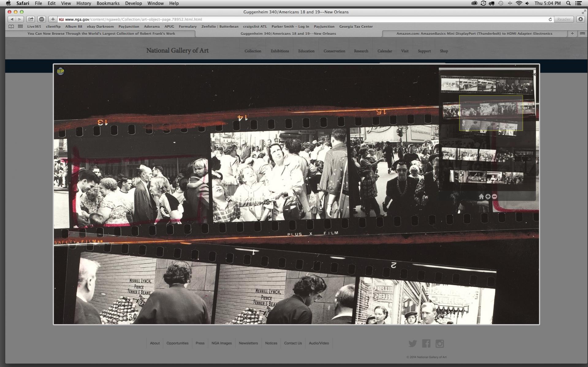Open the Adorama bookmark

152,27
